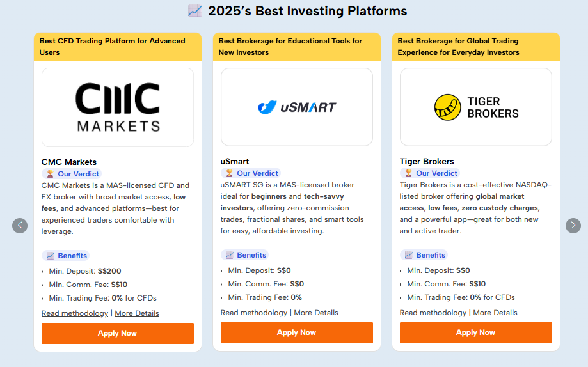
Task: Click trophy icon in uSmart verdict
Action: coord(229,173)
